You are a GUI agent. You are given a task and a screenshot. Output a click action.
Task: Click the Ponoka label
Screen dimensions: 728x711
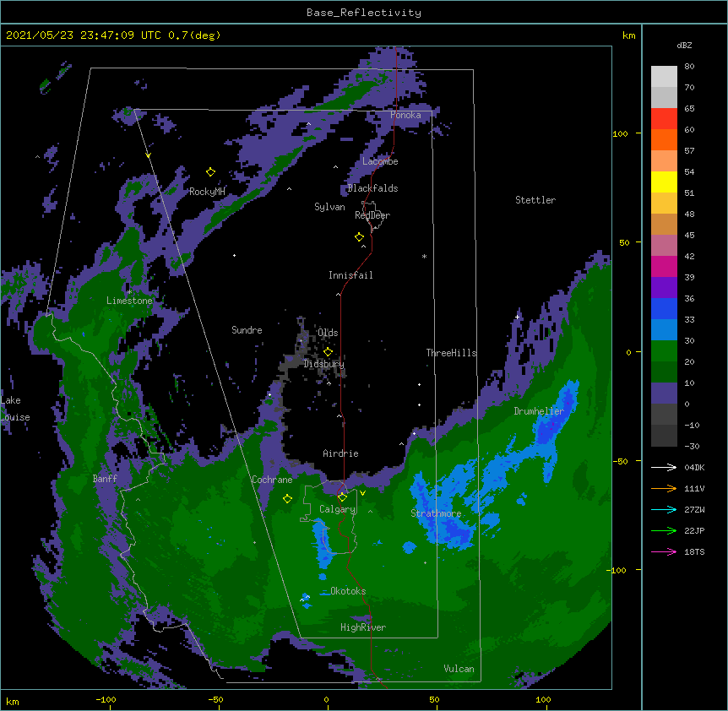tap(405, 115)
